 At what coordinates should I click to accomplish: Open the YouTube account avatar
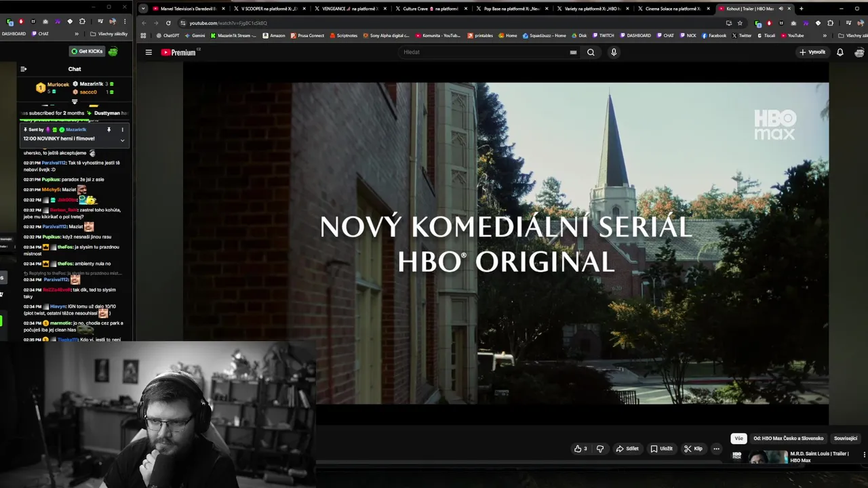click(859, 52)
